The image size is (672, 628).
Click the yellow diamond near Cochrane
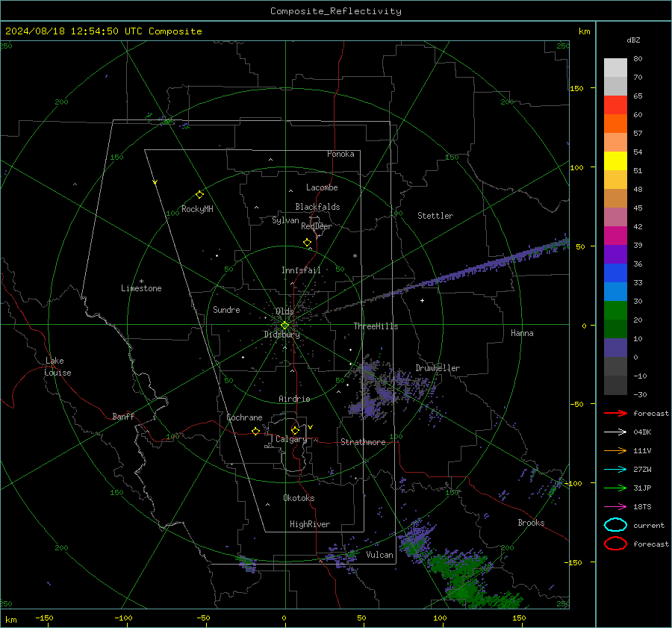coord(255,432)
